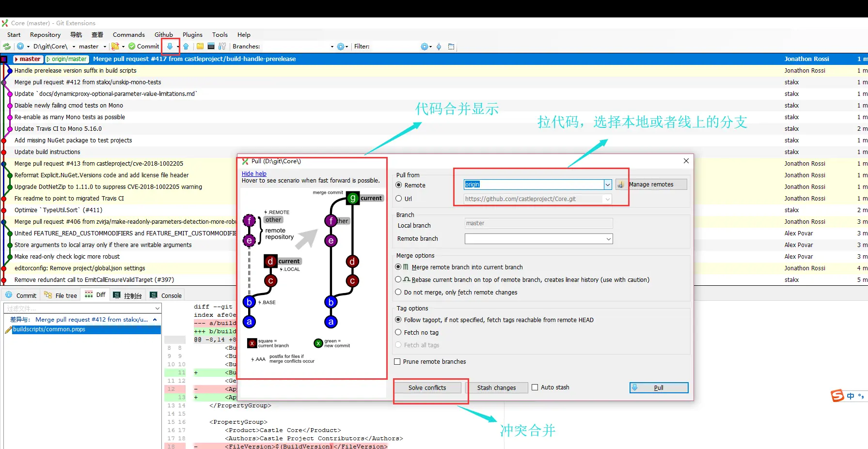Collapse the diff group for pull request #412
Viewport: 868px width, 449px height.
(155, 320)
